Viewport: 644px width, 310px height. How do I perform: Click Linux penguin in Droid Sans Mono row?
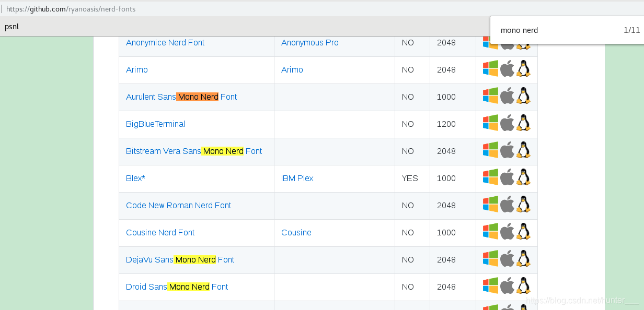(523, 285)
